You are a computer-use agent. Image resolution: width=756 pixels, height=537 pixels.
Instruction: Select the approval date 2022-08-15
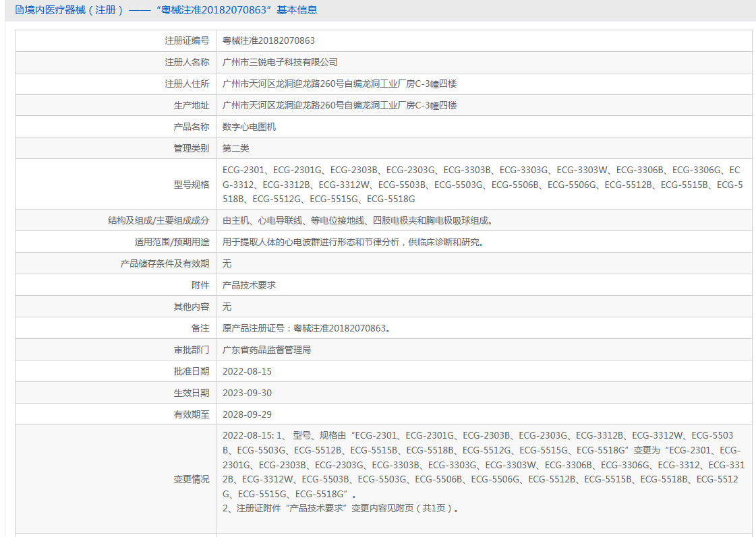pos(248,371)
